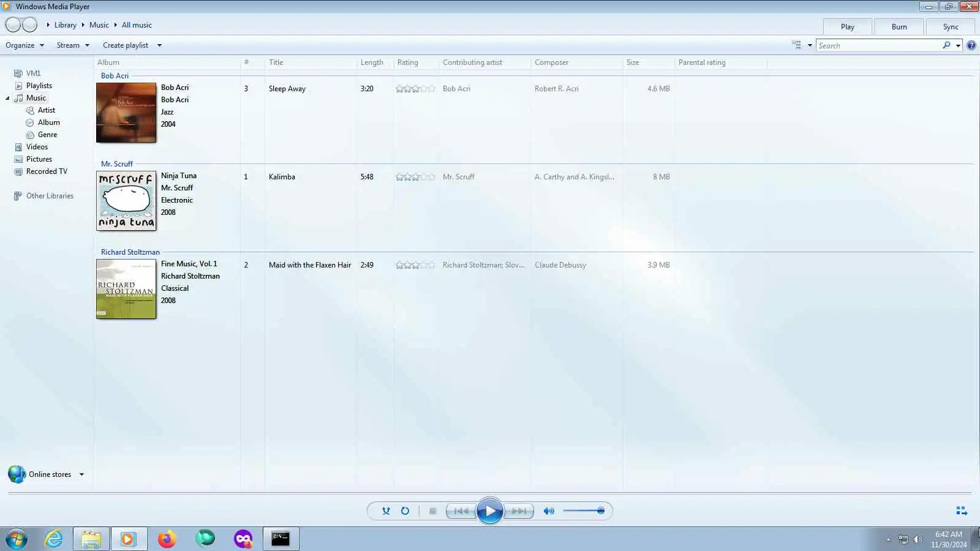Go to Music in breadcrumb
The width and height of the screenshot is (980, 551).
pos(99,25)
